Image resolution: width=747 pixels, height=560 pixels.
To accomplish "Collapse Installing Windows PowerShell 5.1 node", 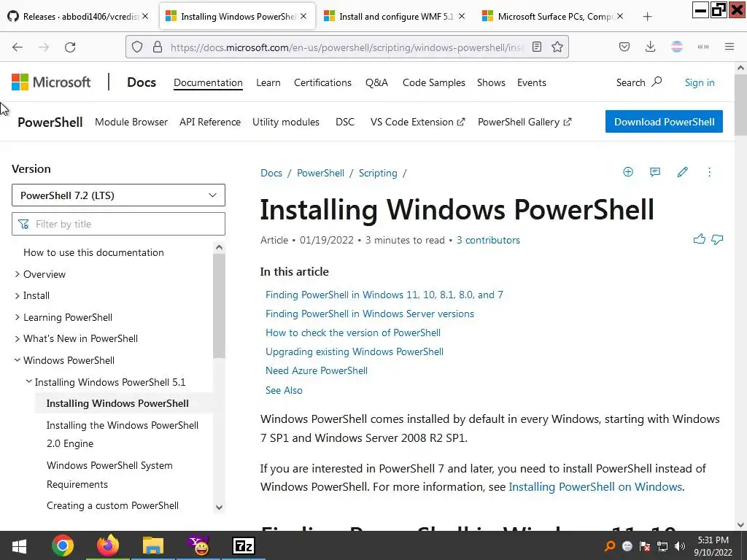I will [x=28, y=381].
